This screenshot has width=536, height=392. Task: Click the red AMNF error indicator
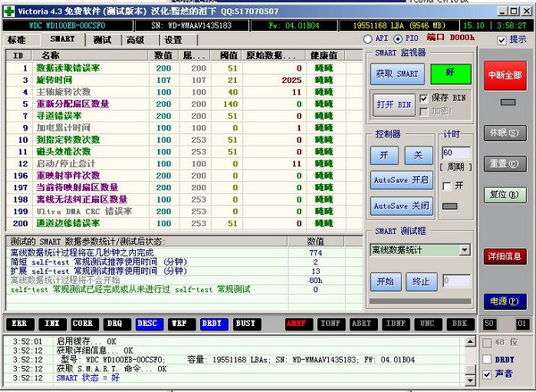[x=299, y=323]
